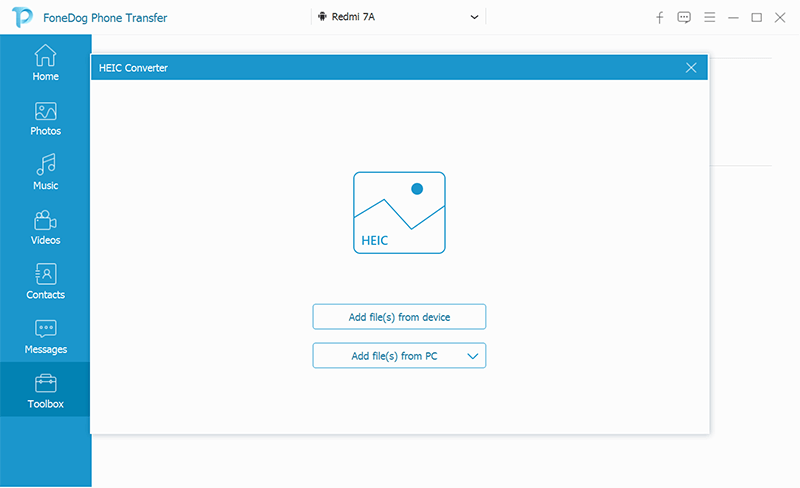Maximize the FoneDog window
The width and height of the screenshot is (800, 488).
pyautogui.click(x=757, y=18)
